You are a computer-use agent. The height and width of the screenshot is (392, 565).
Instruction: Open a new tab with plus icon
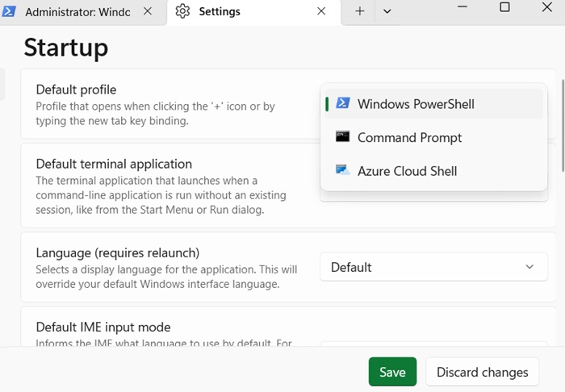pos(360,11)
